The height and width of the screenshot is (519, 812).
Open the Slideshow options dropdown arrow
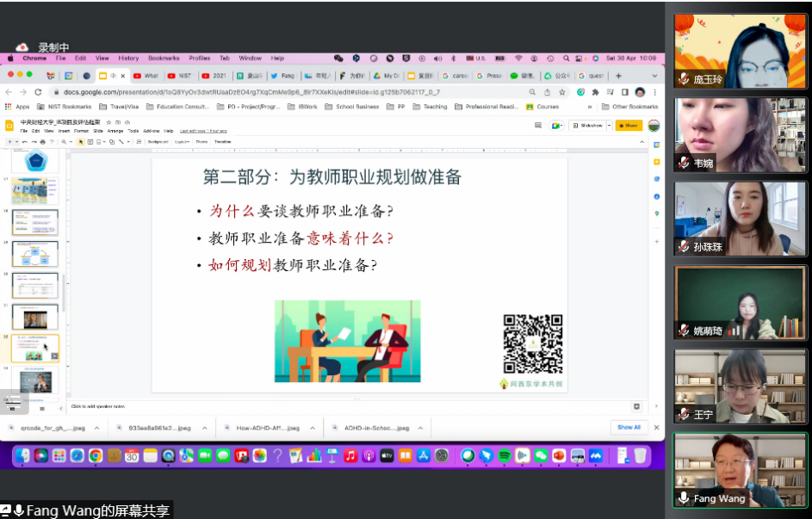(609, 125)
